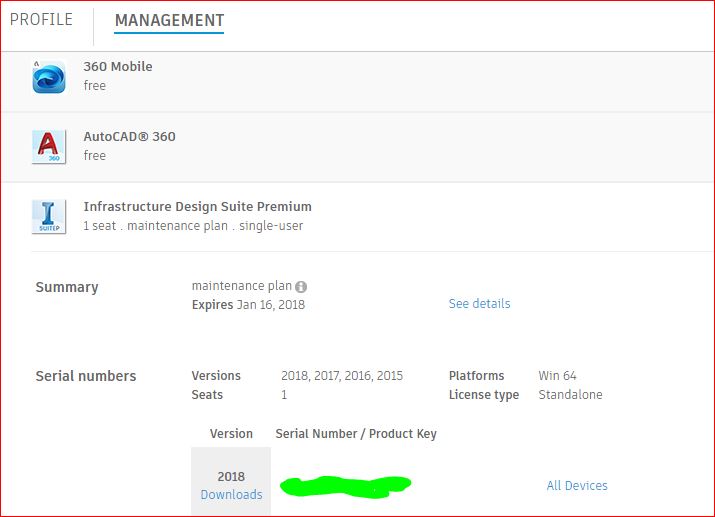Screen dimensions: 715x517
Task: Open the 2018 Downloads link
Action: (231, 495)
